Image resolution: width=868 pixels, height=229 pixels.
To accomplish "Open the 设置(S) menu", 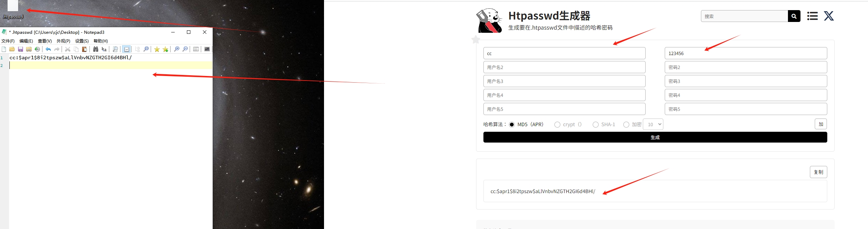I will tap(82, 41).
